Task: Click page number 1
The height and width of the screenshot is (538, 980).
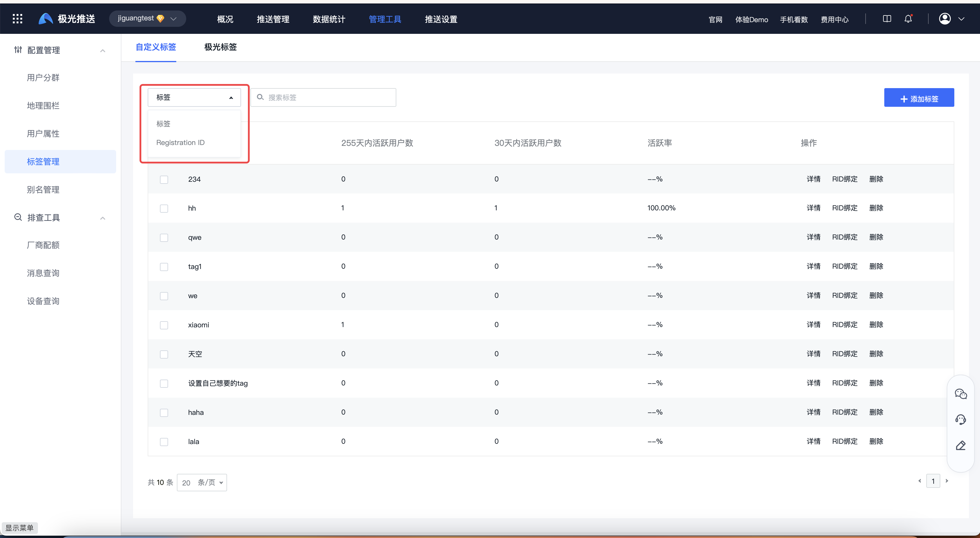Action: (x=933, y=481)
